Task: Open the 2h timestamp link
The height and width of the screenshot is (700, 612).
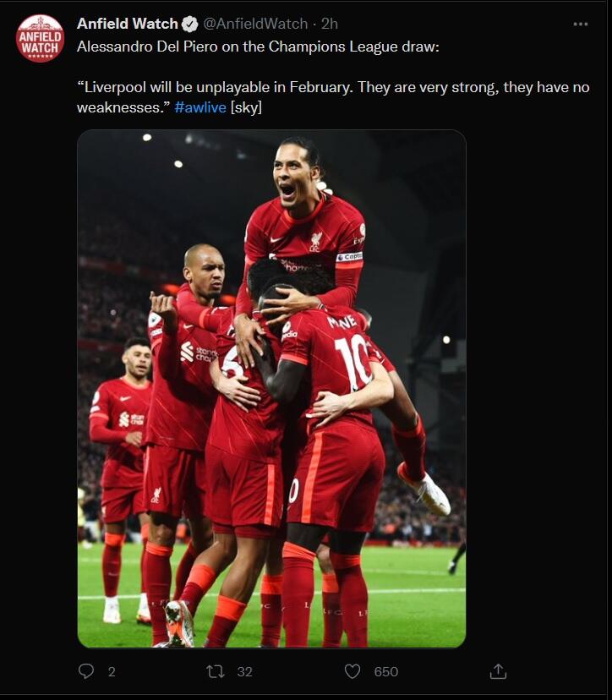Action: tap(330, 24)
